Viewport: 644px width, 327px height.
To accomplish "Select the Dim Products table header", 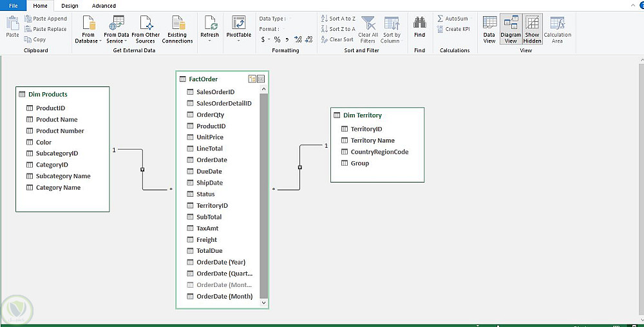I will click(62, 94).
